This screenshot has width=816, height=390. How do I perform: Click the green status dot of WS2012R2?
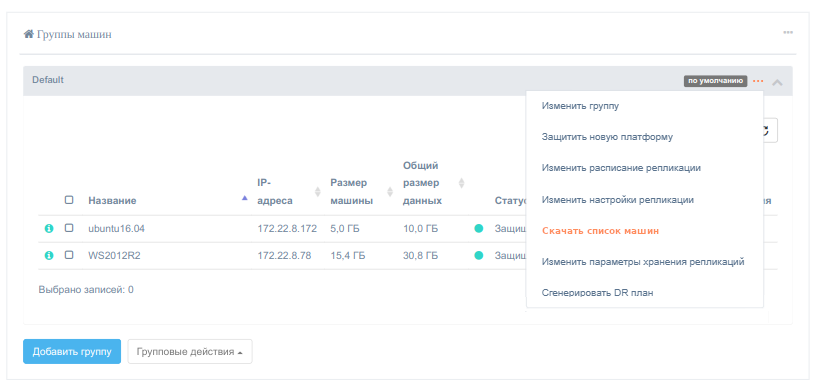point(479,255)
